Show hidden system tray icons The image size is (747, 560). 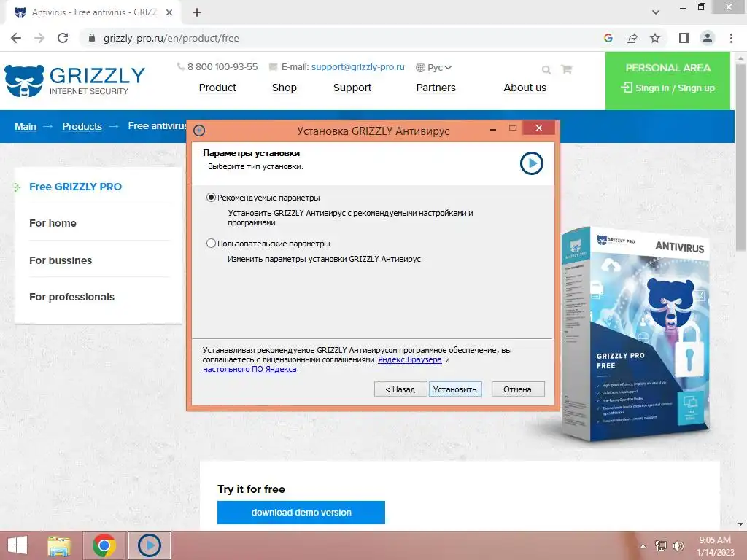[643, 546]
